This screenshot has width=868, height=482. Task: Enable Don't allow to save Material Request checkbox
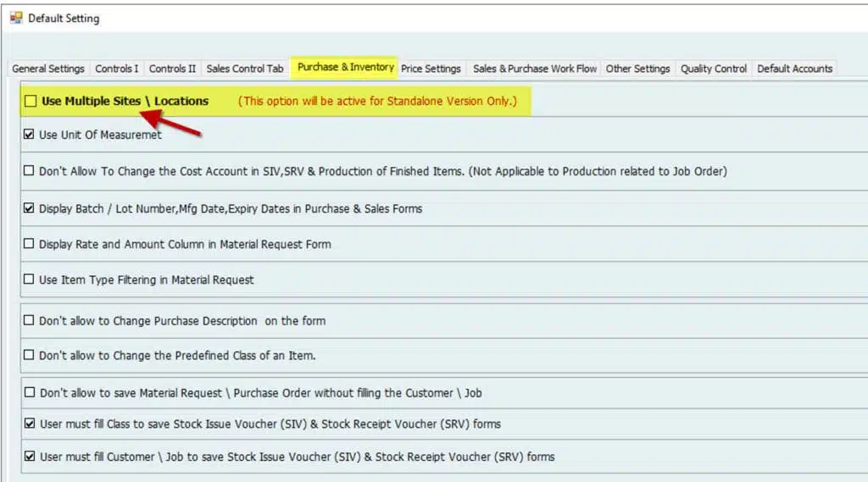tap(30, 392)
